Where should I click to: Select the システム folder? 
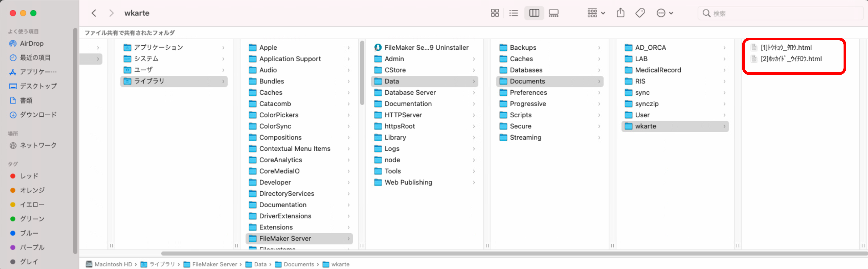pos(174,58)
